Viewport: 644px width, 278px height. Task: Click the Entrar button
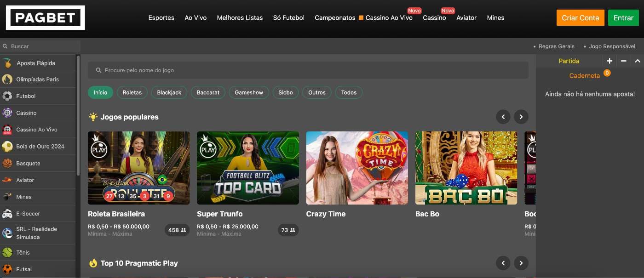click(x=623, y=17)
